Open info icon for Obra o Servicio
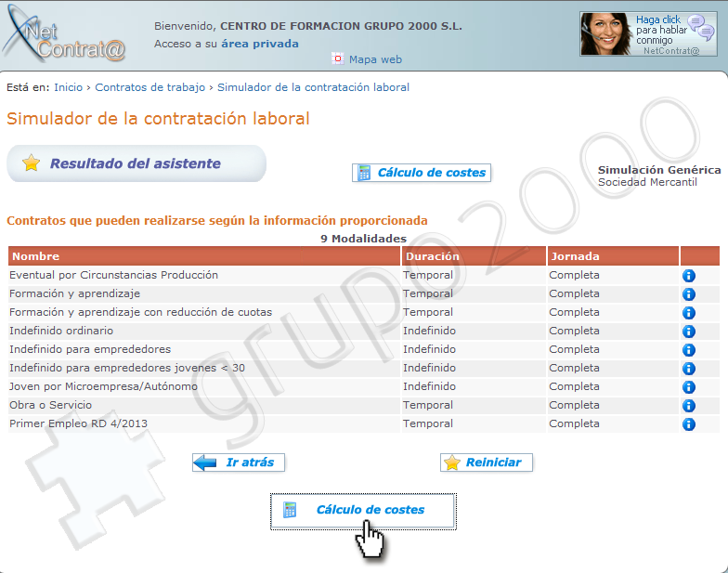The image size is (728, 573). point(689,405)
